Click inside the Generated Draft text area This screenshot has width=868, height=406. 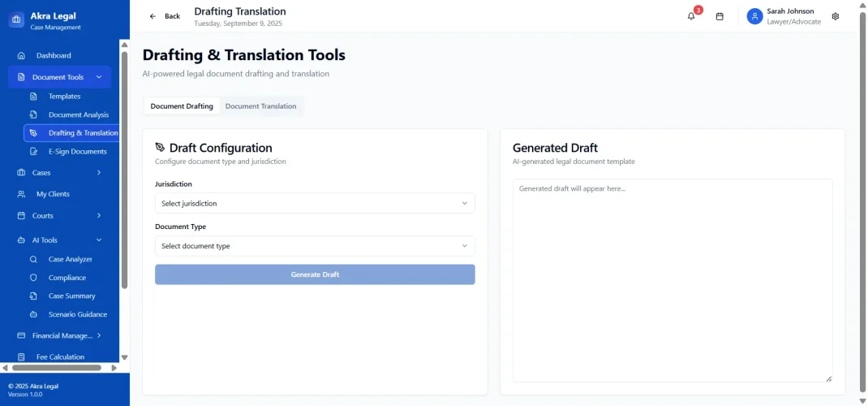672,280
